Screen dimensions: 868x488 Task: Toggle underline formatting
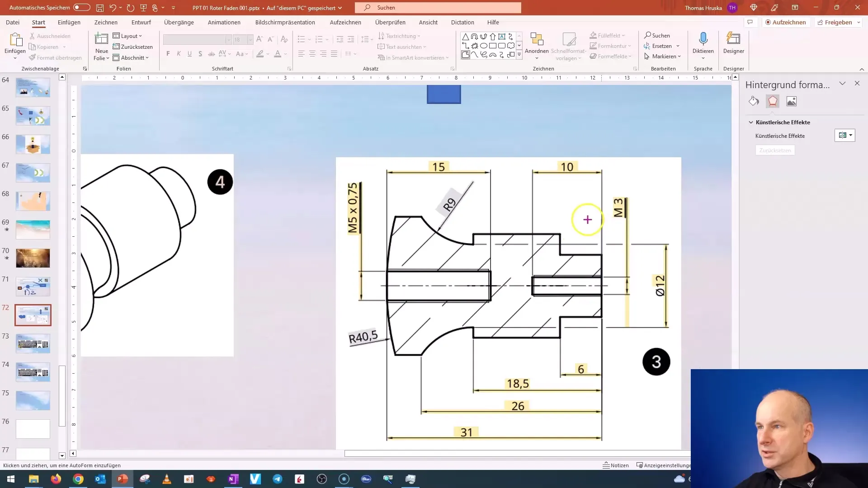pos(189,54)
